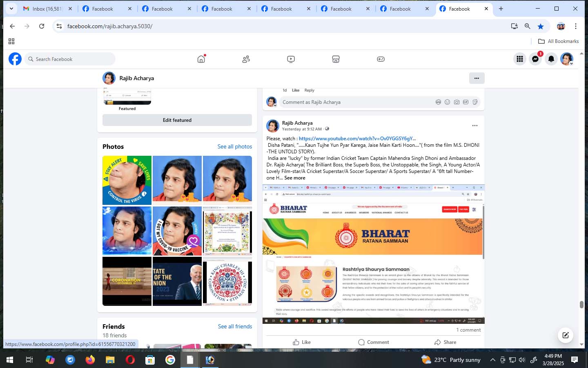Show hidden system tray icons
This screenshot has height=368, width=588.
(492, 360)
